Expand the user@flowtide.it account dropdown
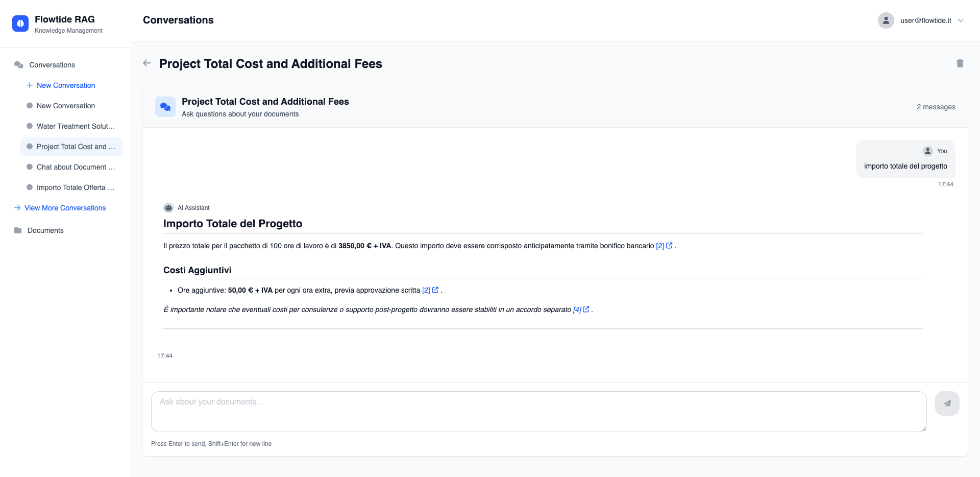The height and width of the screenshot is (477, 980). coord(961,20)
